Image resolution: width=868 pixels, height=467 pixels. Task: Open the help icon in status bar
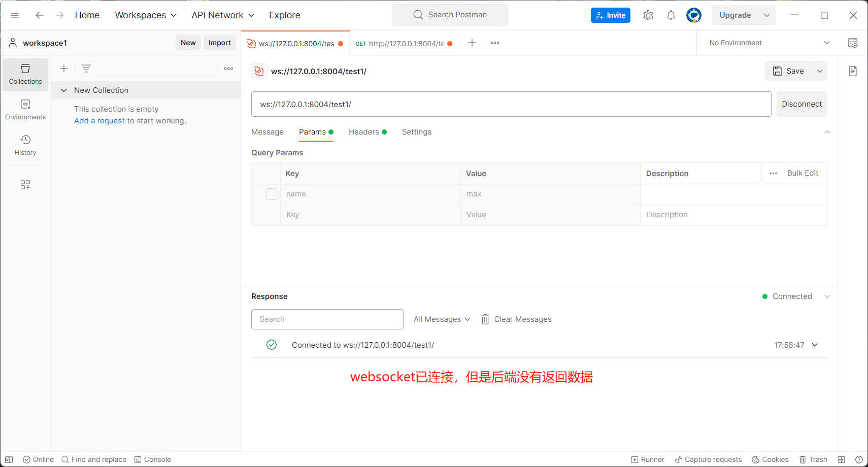859,459
